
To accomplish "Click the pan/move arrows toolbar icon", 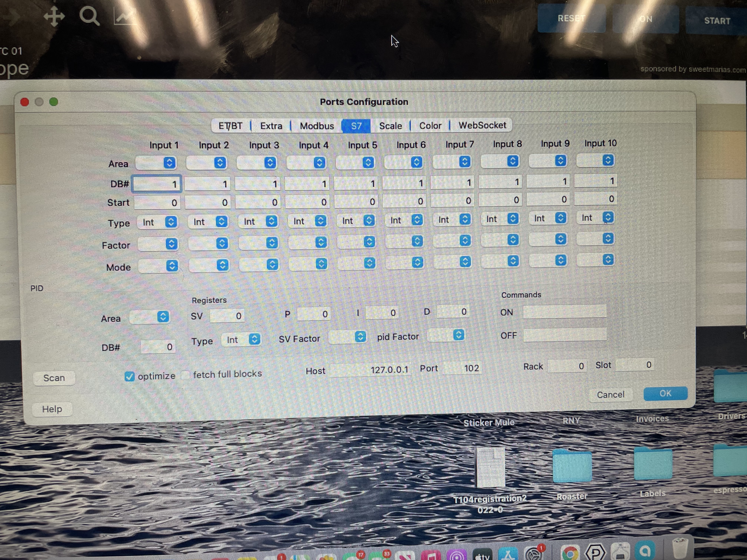I will [54, 16].
